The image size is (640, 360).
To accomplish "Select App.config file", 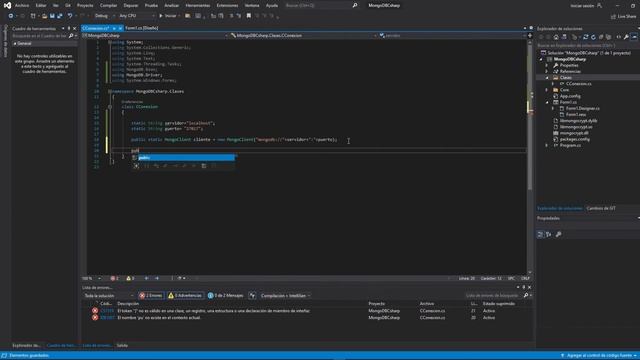I will click(570, 96).
